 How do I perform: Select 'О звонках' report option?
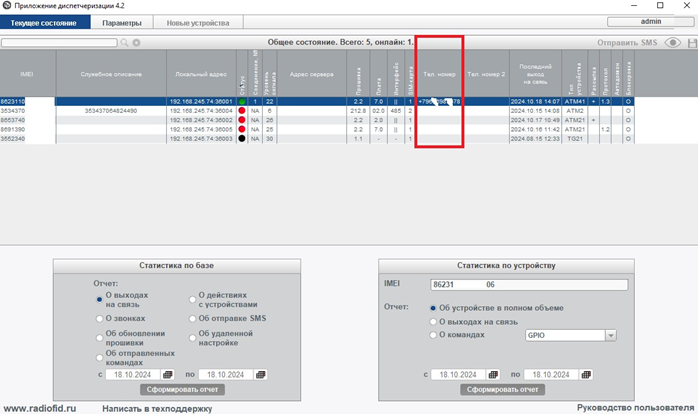(x=101, y=318)
